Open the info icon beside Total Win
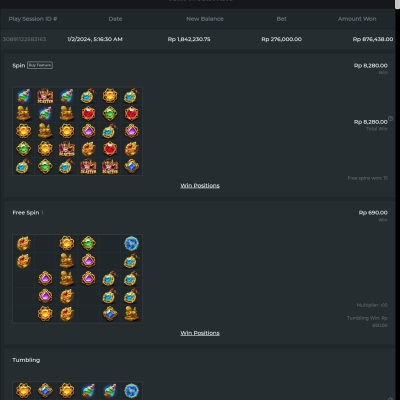Viewport: 400px width, 400px height. click(x=391, y=118)
